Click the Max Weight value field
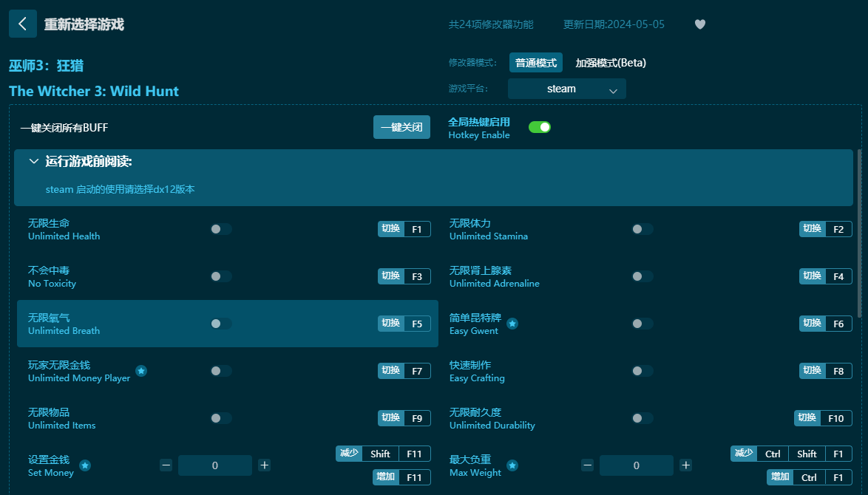The width and height of the screenshot is (868, 495). 637,465
